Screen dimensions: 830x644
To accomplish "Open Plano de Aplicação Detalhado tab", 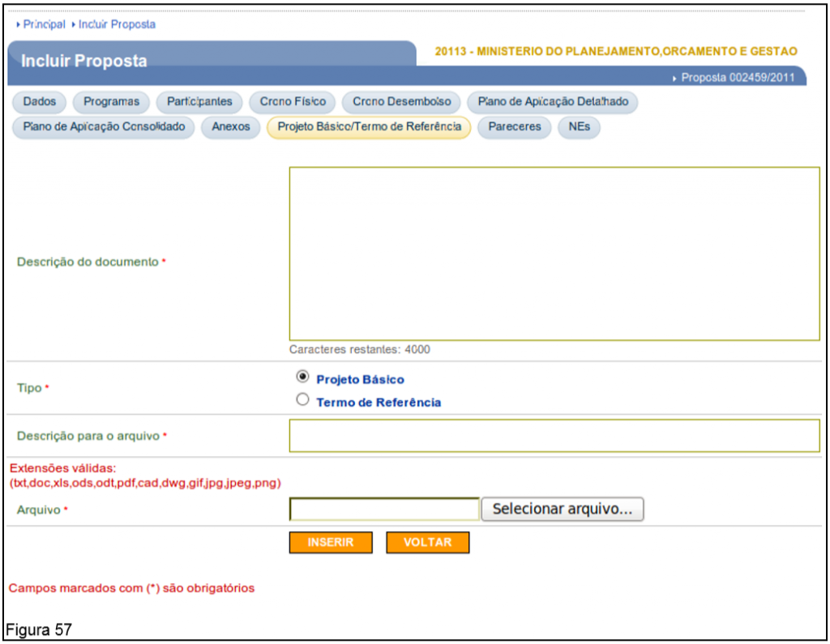I will point(553,102).
